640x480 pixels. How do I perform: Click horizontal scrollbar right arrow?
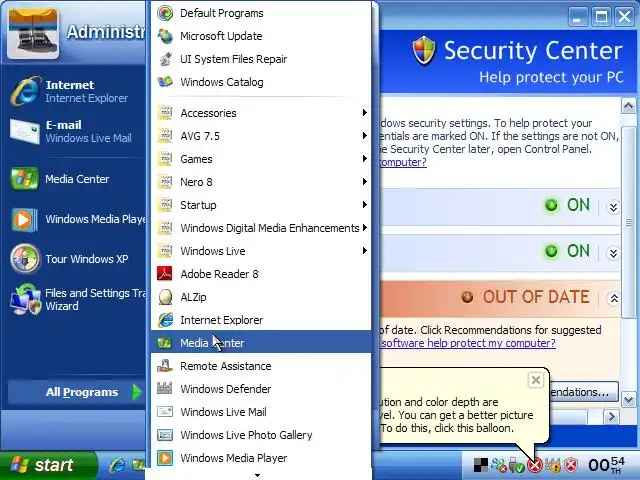(x=611, y=417)
